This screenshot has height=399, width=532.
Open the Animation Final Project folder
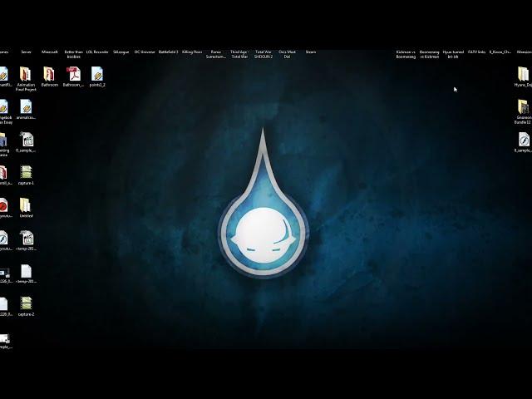tap(26, 75)
